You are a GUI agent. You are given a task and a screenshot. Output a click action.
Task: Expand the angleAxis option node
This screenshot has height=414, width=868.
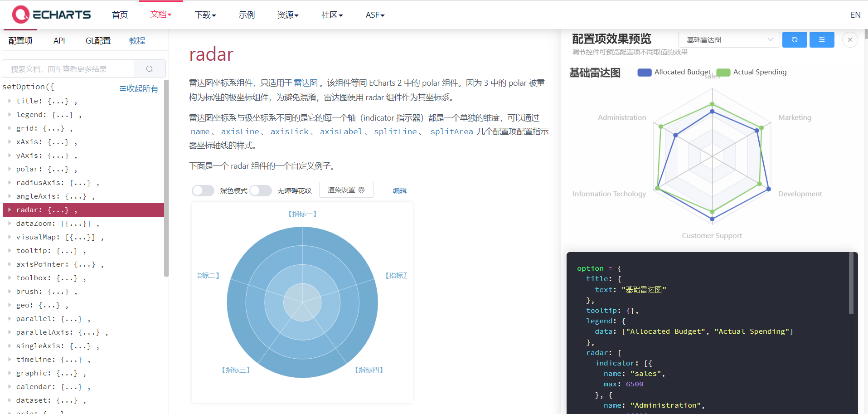point(10,196)
